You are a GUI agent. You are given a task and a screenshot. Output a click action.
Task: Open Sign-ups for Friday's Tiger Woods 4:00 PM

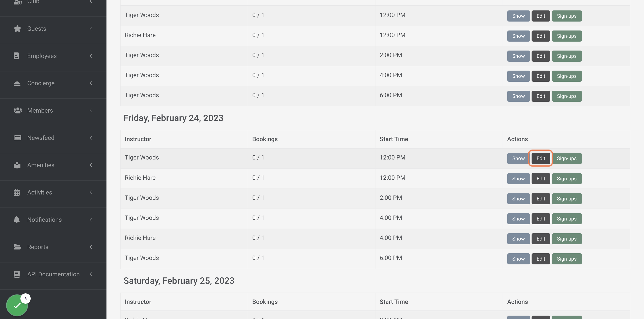point(566,219)
